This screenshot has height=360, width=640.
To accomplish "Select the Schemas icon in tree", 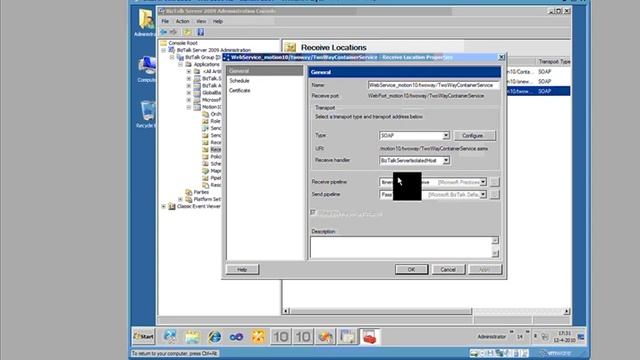I will (x=205, y=164).
